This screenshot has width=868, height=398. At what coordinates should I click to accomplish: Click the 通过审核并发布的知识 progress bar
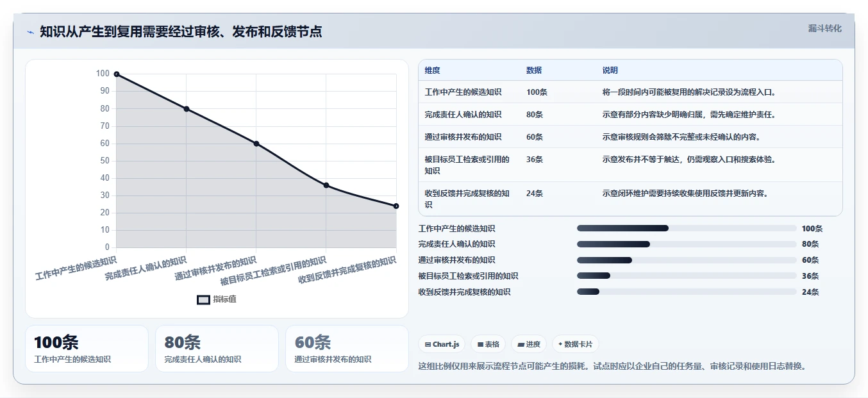(687, 260)
